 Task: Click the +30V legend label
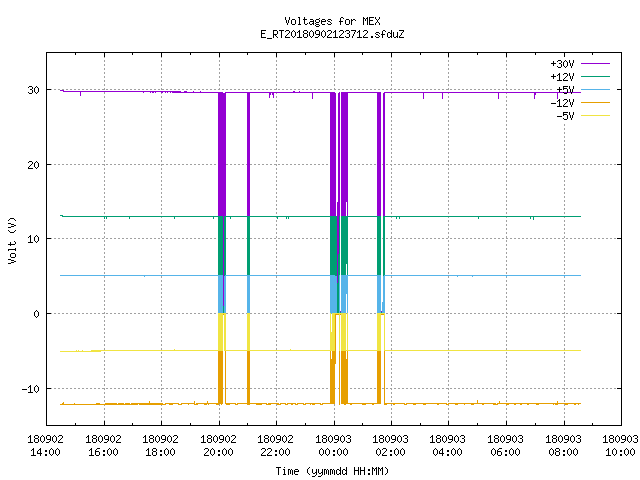pos(562,64)
